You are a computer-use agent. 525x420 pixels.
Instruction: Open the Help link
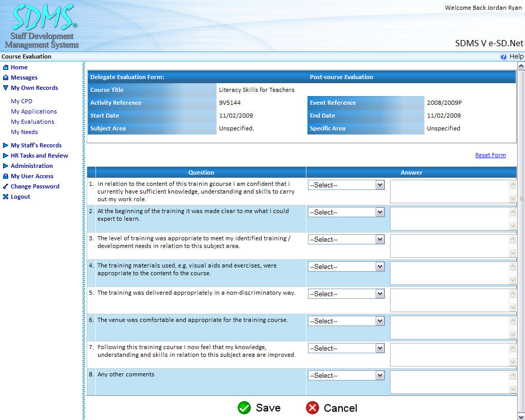pos(516,56)
